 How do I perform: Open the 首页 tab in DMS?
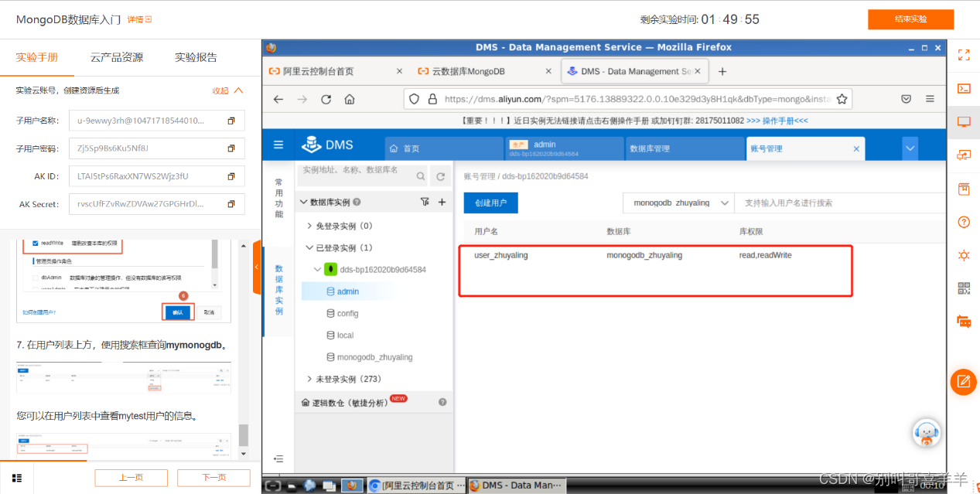442,148
